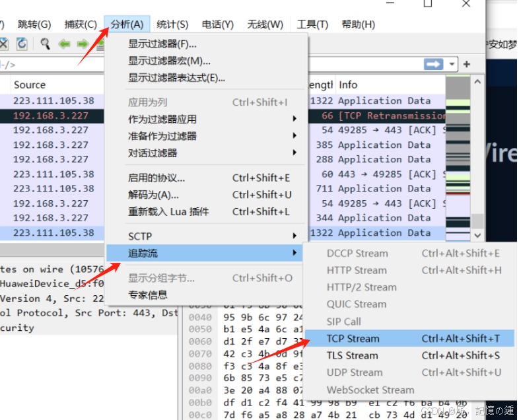Expand the 追踪流 submenu
This screenshot has height=420, width=519.
205,253
